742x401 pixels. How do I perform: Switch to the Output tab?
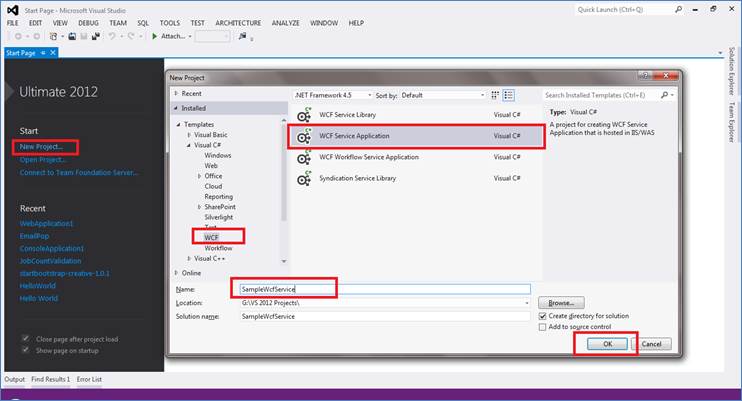(15, 379)
